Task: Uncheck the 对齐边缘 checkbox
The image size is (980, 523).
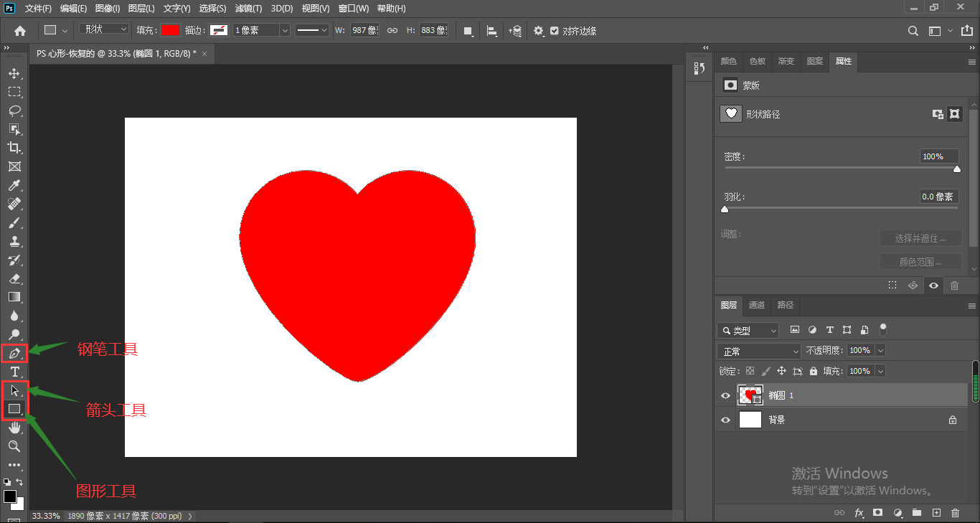Action: coord(554,31)
